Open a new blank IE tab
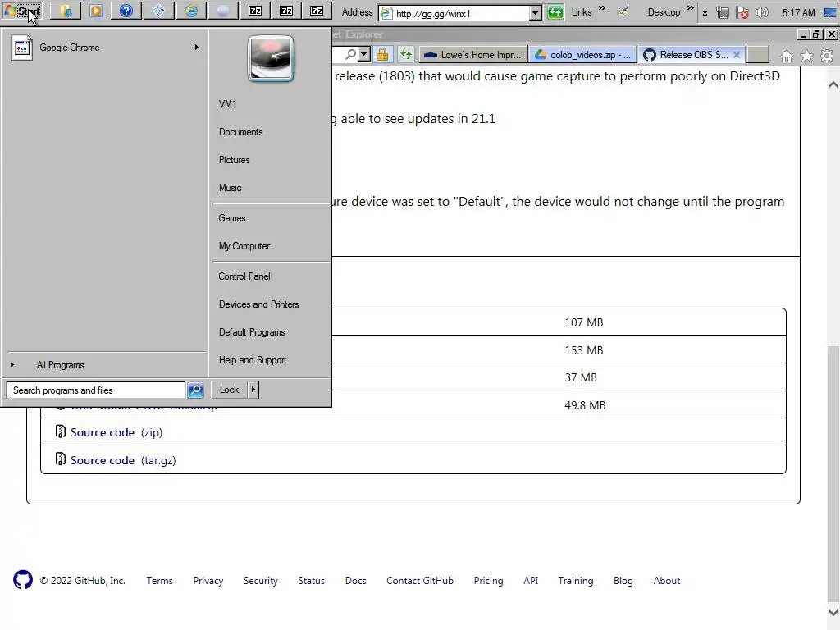 click(x=757, y=55)
